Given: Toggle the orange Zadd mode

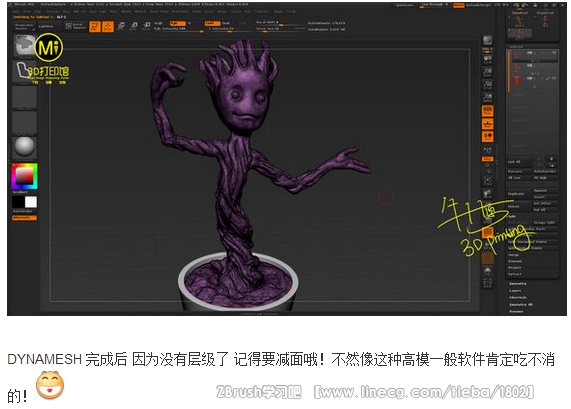Looking at the screenshot, I should [212, 23].
